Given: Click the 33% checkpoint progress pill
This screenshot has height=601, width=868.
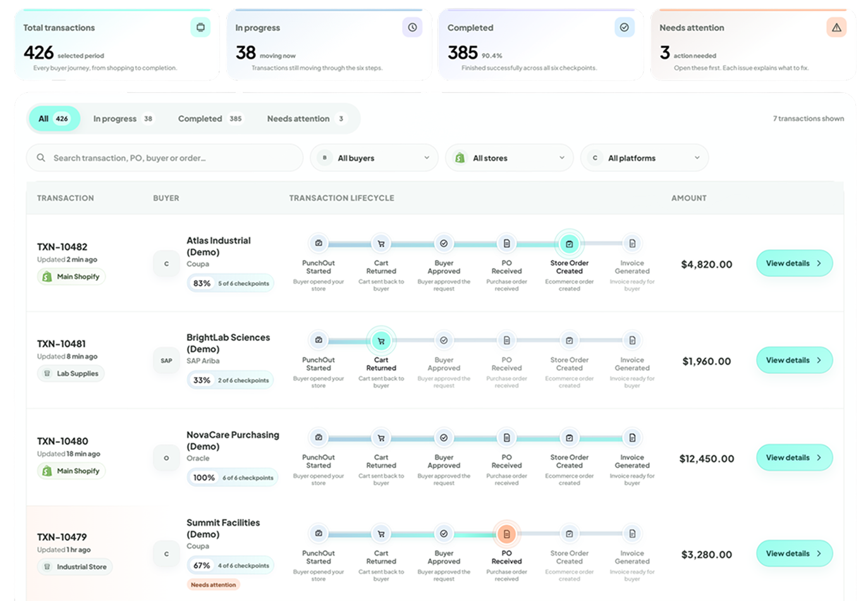Looking at the screenshot, I should (x=231, y=380).
